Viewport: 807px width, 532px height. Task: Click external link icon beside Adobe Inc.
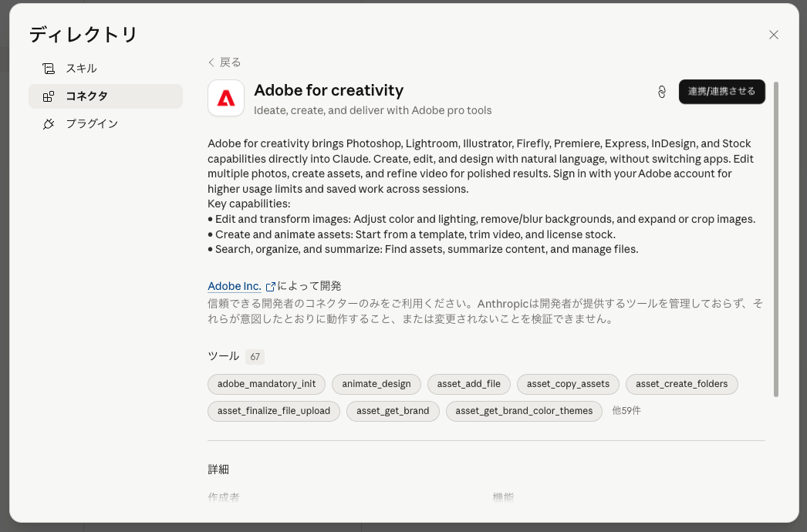pyautogui.click(x=270, y=287)
